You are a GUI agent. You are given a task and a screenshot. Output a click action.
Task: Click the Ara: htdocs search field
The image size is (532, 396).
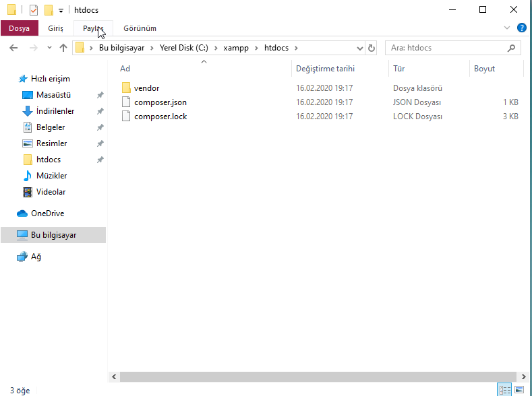448,48
